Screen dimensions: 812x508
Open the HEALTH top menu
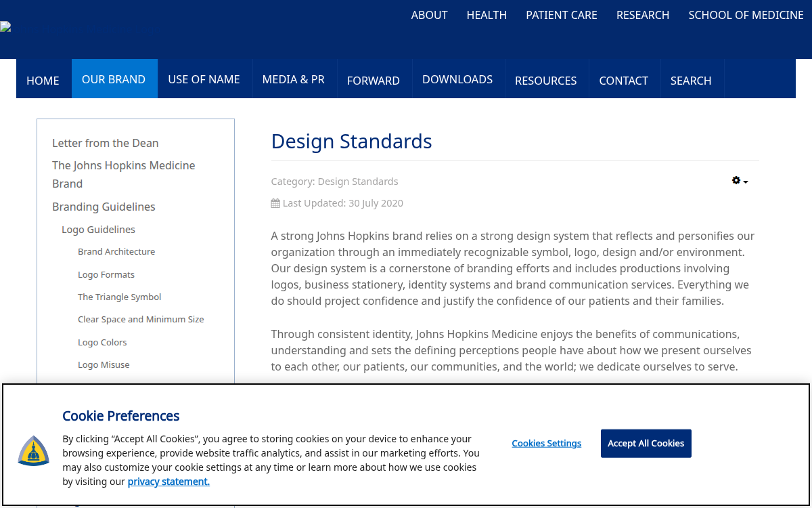[x=487, y=15]
